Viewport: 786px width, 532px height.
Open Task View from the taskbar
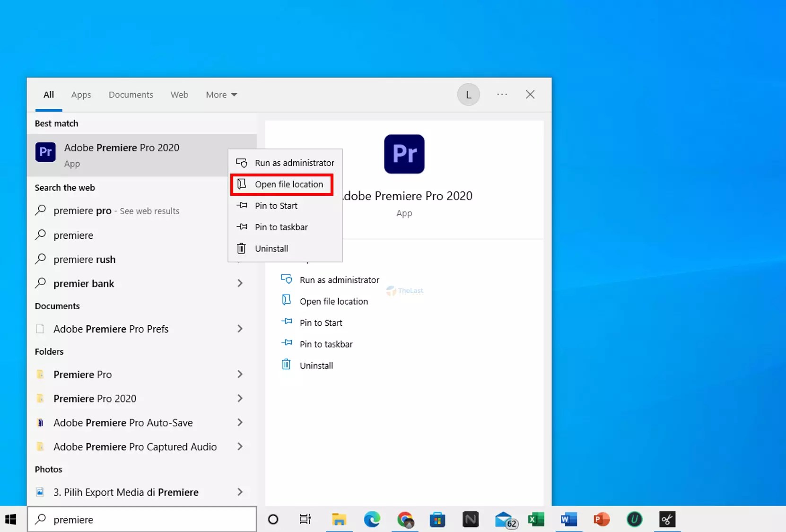(305, 519)
